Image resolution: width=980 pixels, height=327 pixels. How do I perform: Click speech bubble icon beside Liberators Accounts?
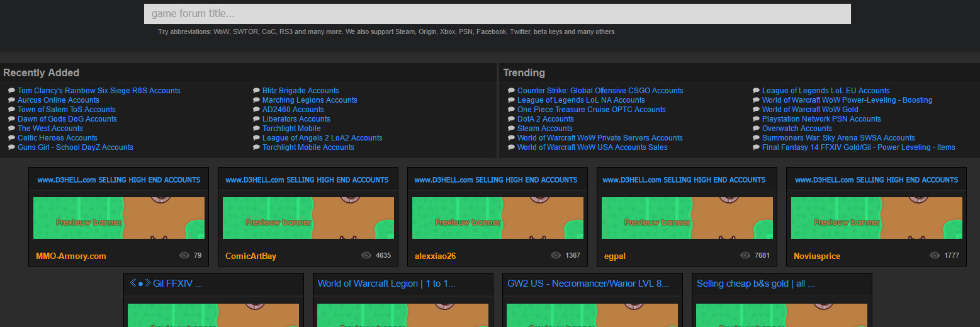pyautogui.click(x=257, y=119)
